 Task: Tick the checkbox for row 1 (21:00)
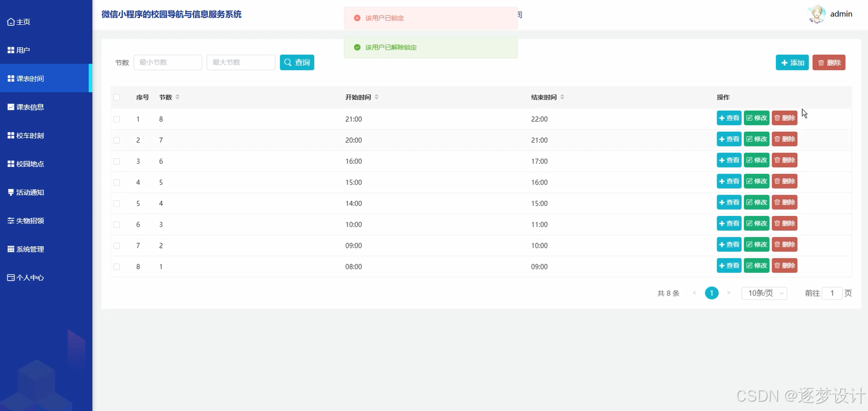point(117,119)
